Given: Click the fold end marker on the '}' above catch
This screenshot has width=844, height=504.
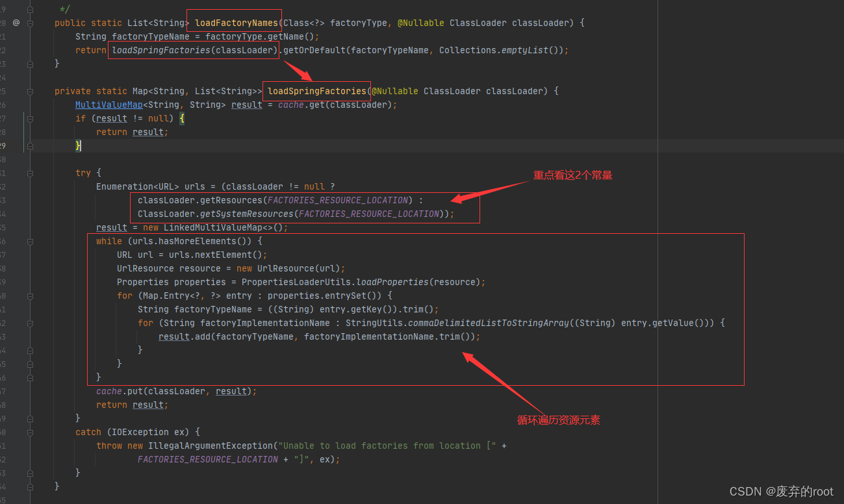Looking at the screenshot, I should pos(30,418).
